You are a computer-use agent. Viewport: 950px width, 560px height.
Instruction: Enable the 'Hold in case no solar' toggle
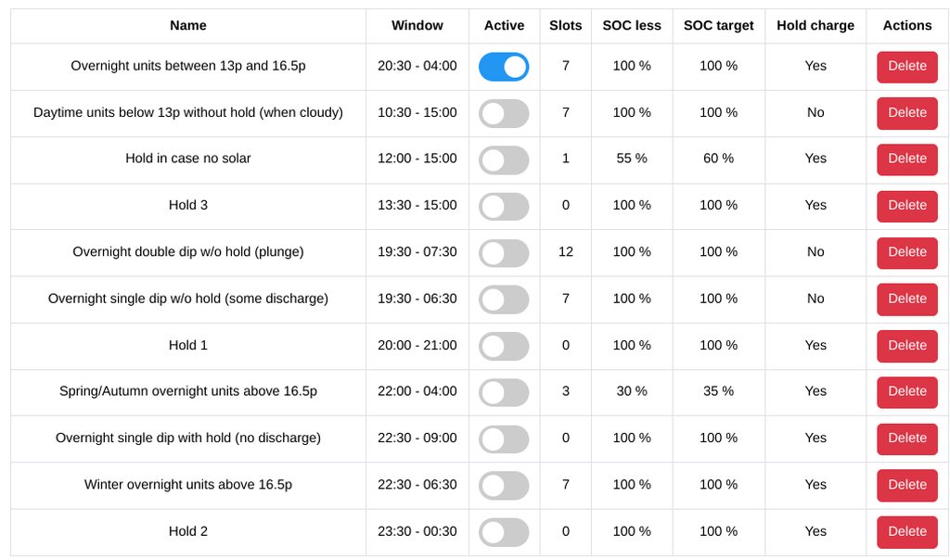(x=504, y=159)
